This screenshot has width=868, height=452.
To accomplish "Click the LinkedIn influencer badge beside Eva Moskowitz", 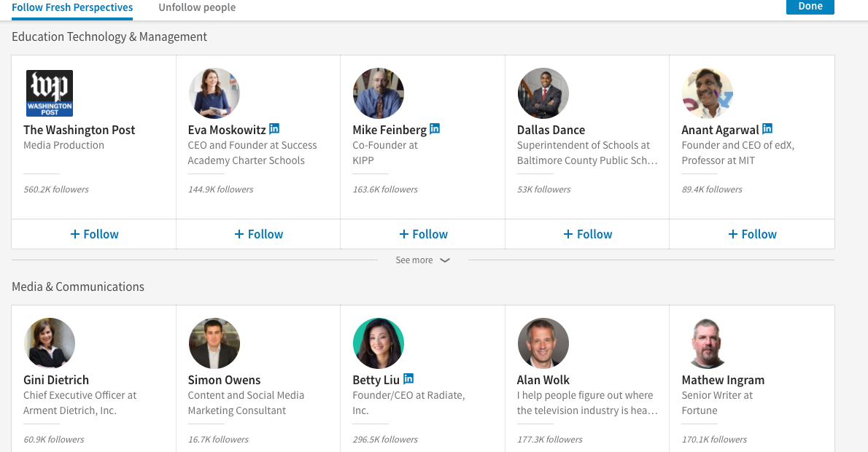I will pyautogui.click(x=274, y=129).
